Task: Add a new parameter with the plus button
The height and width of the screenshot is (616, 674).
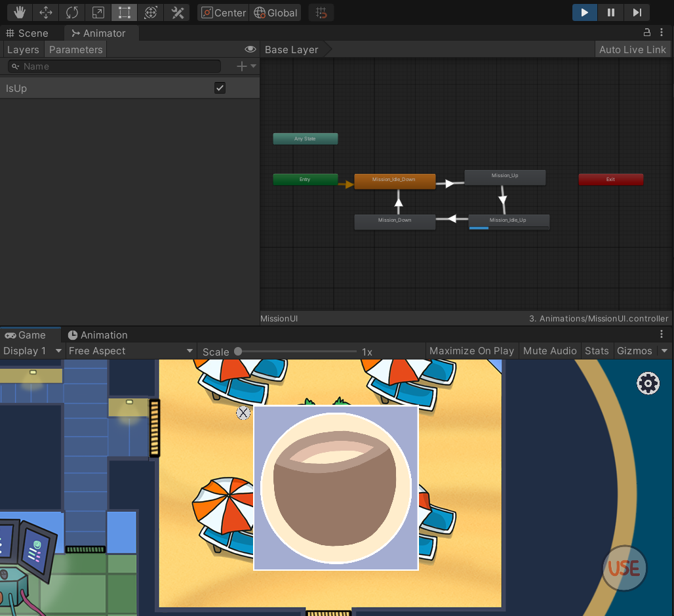Action: click(x=241, y=66)
